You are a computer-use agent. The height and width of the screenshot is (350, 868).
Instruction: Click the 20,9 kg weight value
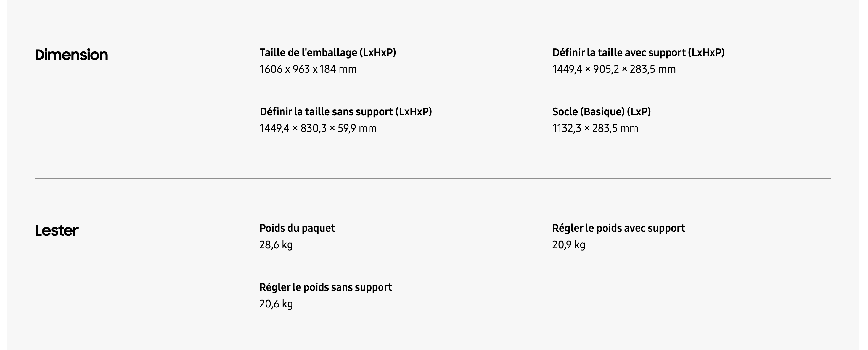click(x=568, y=245)
